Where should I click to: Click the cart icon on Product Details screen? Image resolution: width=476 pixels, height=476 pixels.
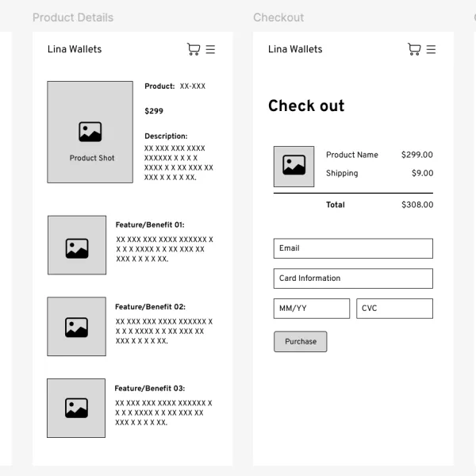tap(194, 49)
